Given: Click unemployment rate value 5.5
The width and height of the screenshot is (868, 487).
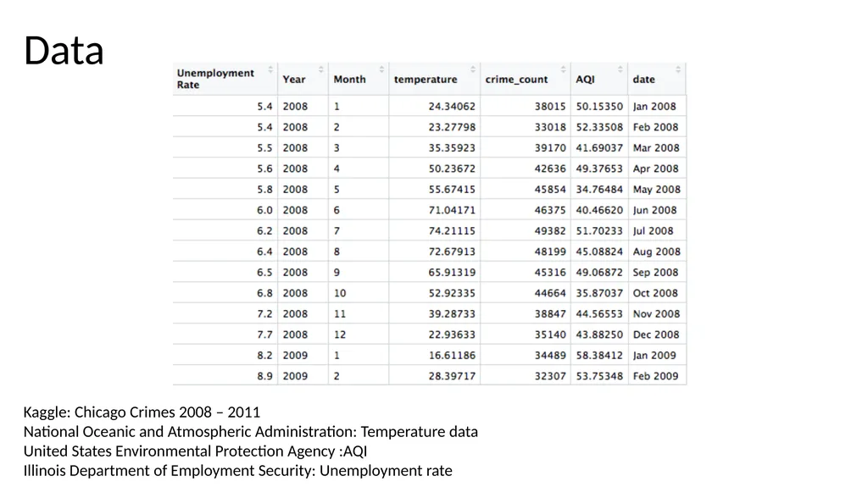Looking at the screenshot, I should click(264, 147).
